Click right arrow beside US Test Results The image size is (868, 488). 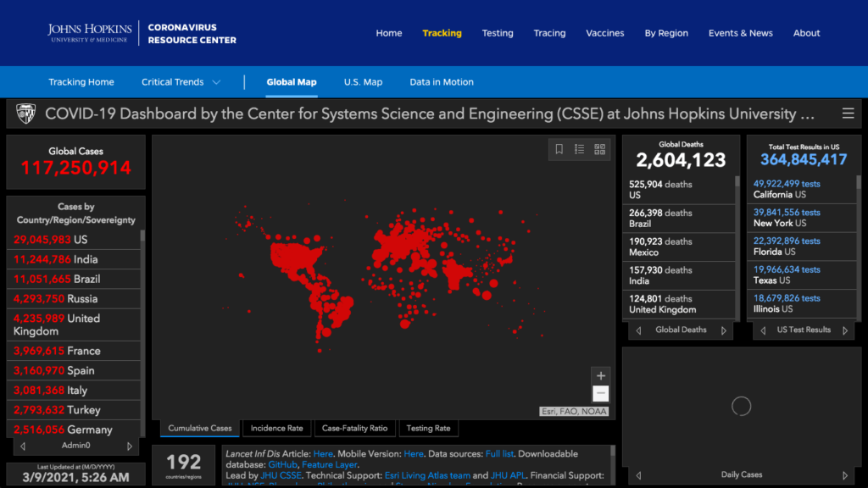click(845, 330)
